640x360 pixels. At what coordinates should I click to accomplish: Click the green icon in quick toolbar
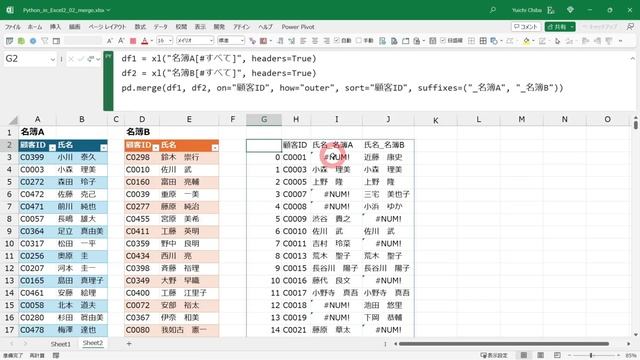(x=21, y=41)
